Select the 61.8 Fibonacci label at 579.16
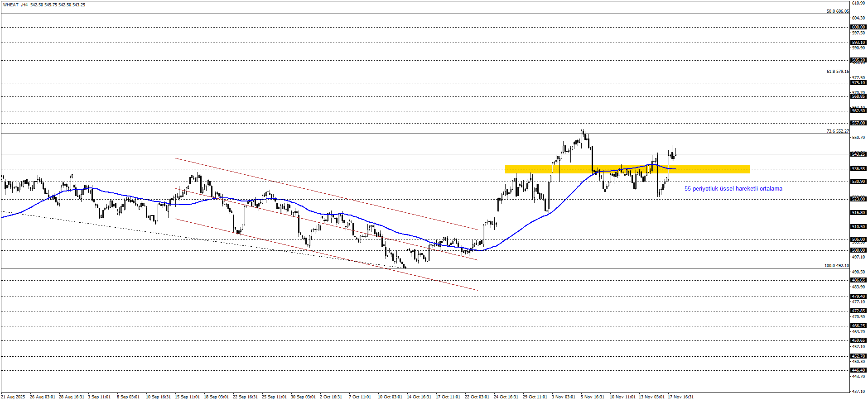 tap(837, 72)
